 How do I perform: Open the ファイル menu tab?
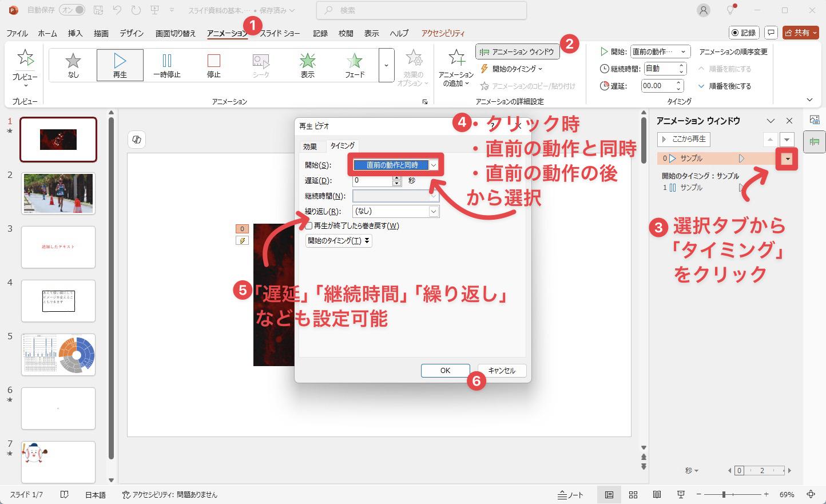[17, 33]
